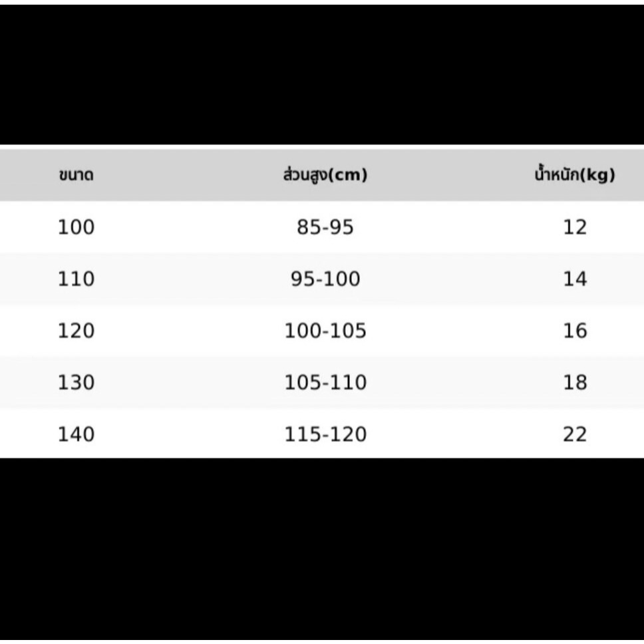Viewport: 644px width, 644px height.
Task: Click the 95-100 height cell
Action: pyautogui.click(x=325, y=279)
